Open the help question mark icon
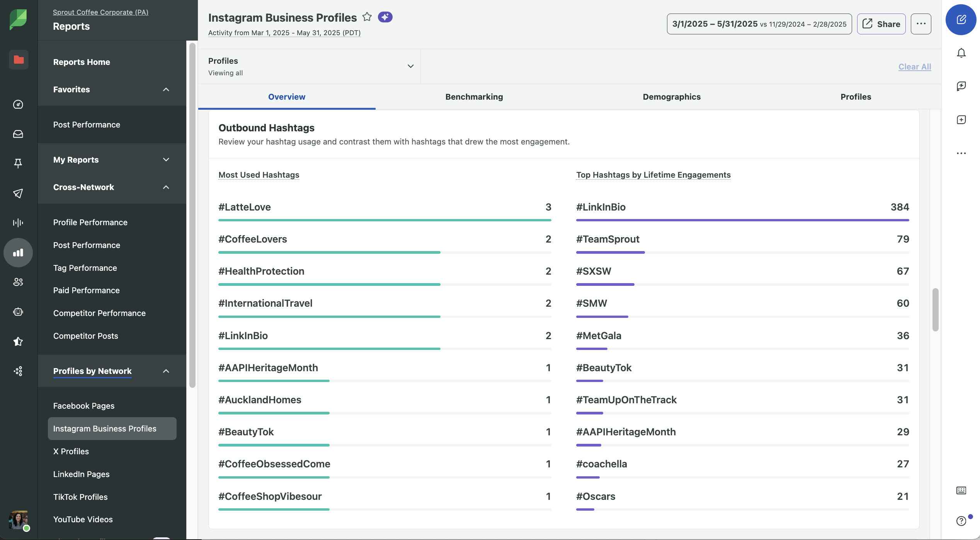980x540 pixels. pos(961,521)
